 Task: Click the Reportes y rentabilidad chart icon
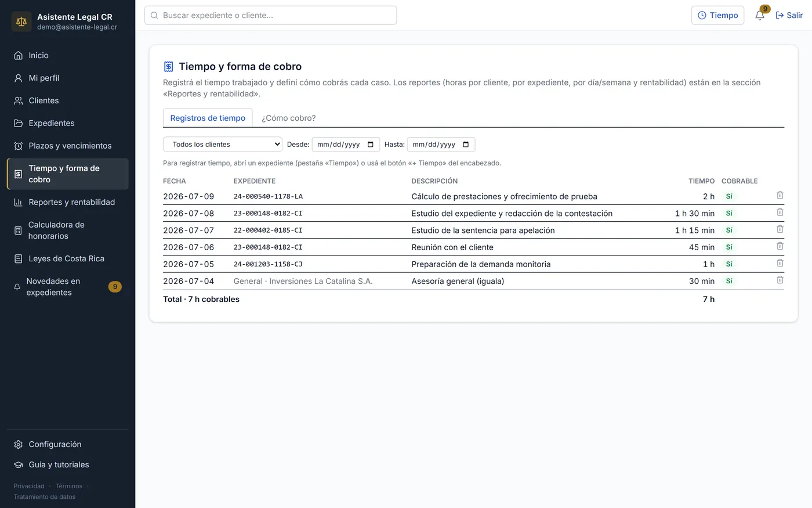click(x=18, y=203)
